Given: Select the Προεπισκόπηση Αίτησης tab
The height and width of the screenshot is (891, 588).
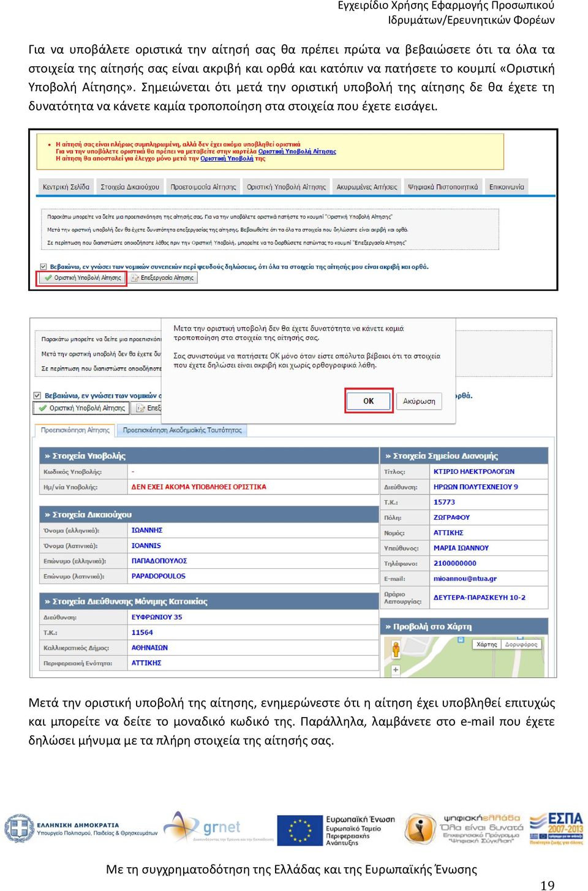Looking at the screenshot, I should click(75, 430).
